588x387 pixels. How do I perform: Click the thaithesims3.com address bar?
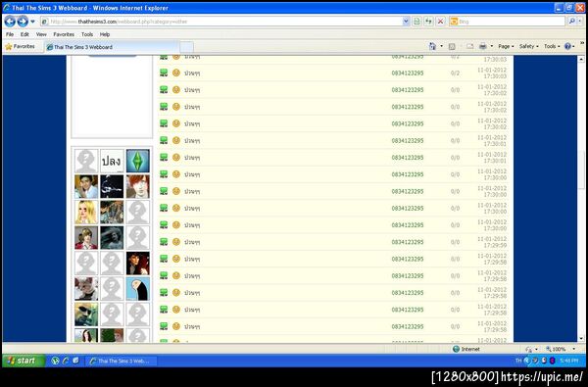221,22
